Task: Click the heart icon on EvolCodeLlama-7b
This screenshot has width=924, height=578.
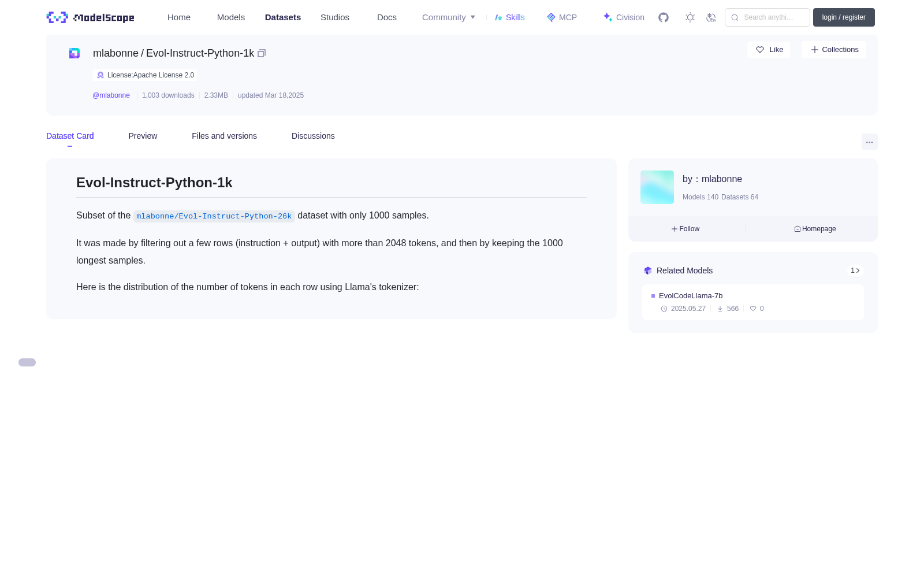Action: point(753,309)
